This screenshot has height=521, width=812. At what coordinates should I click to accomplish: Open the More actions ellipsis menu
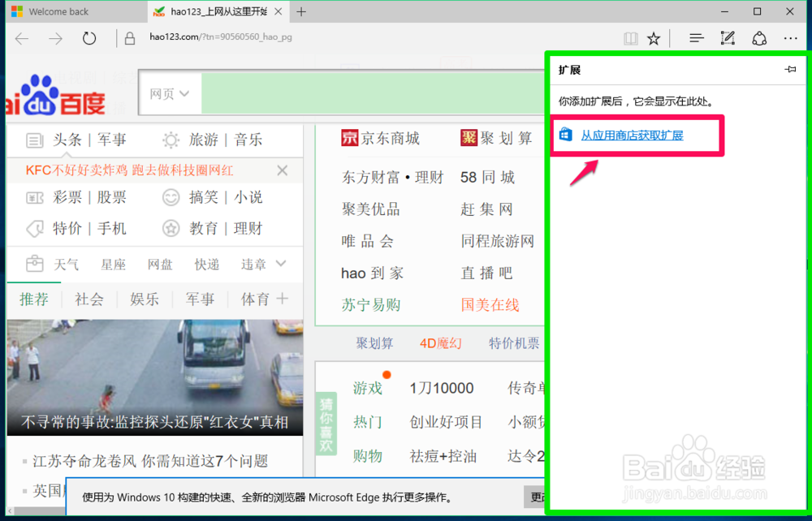pos(790,38)
